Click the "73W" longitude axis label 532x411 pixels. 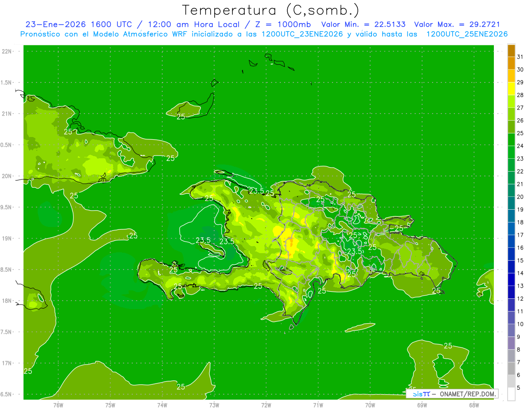(x=214, y=405)
